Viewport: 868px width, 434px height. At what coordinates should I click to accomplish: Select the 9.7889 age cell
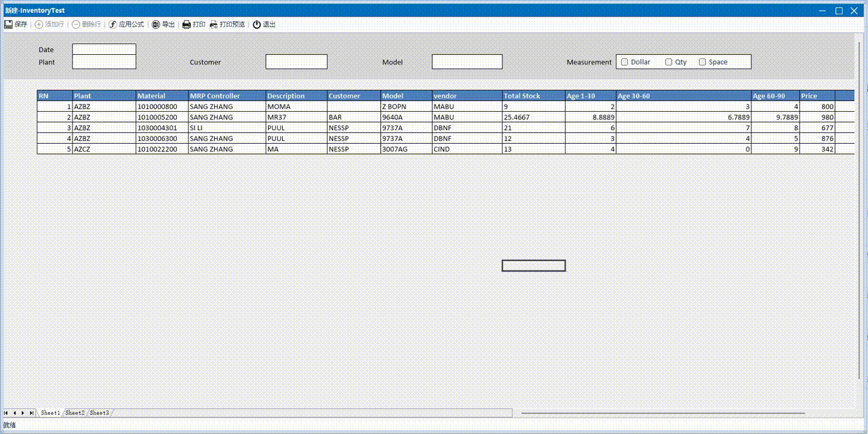point(775,117)
